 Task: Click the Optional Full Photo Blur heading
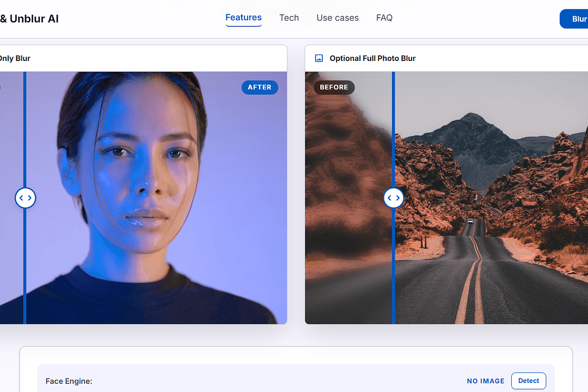click(x=372, y=58)
